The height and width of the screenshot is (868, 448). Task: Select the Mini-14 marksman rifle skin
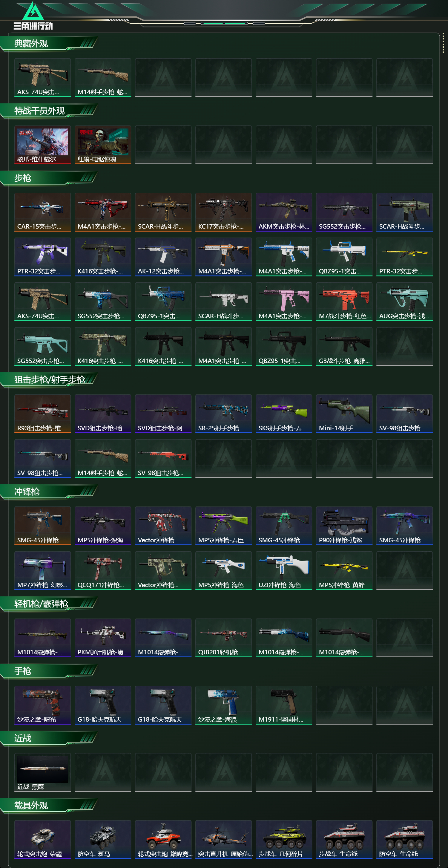click(344, 414)
